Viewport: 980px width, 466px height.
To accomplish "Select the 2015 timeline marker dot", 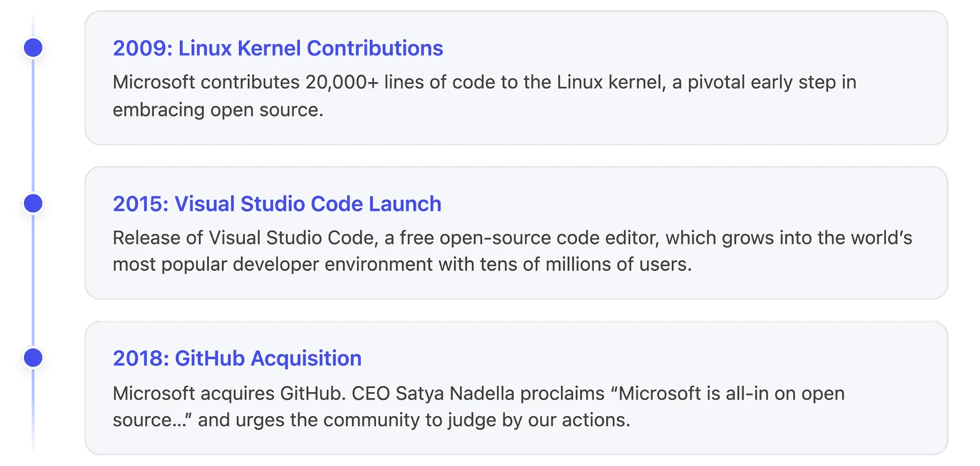I will tap(33, 204).
